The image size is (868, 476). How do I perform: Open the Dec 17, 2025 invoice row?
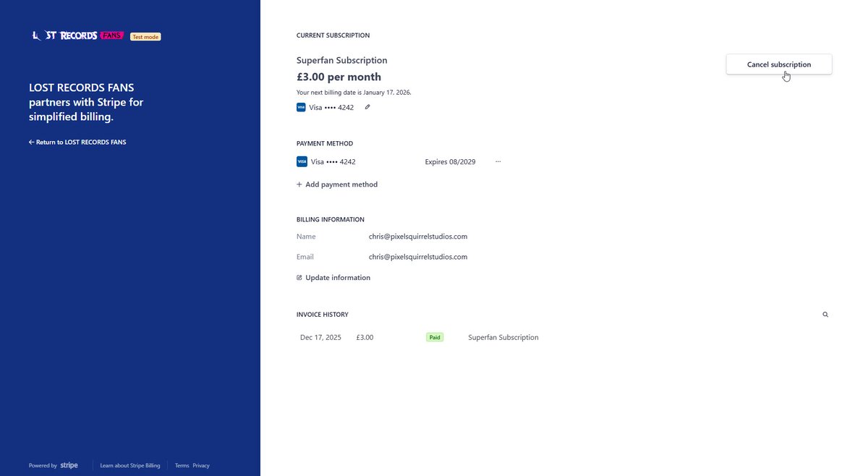coord(420,338)
